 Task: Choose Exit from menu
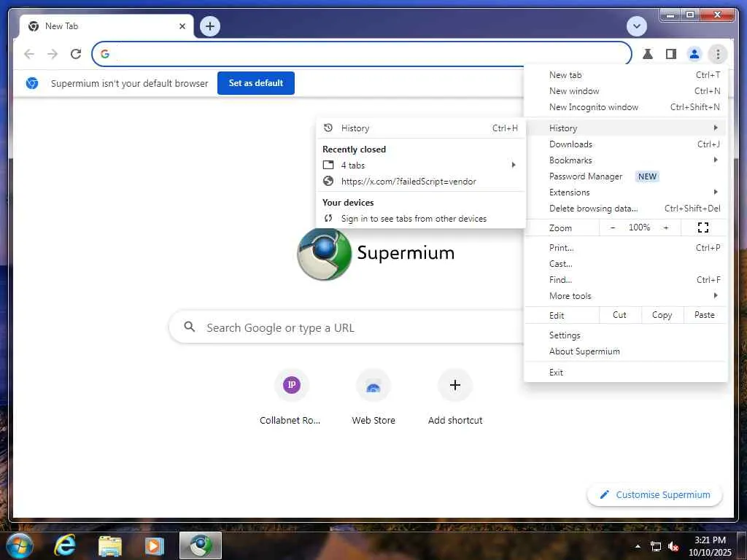pos(625,373)
